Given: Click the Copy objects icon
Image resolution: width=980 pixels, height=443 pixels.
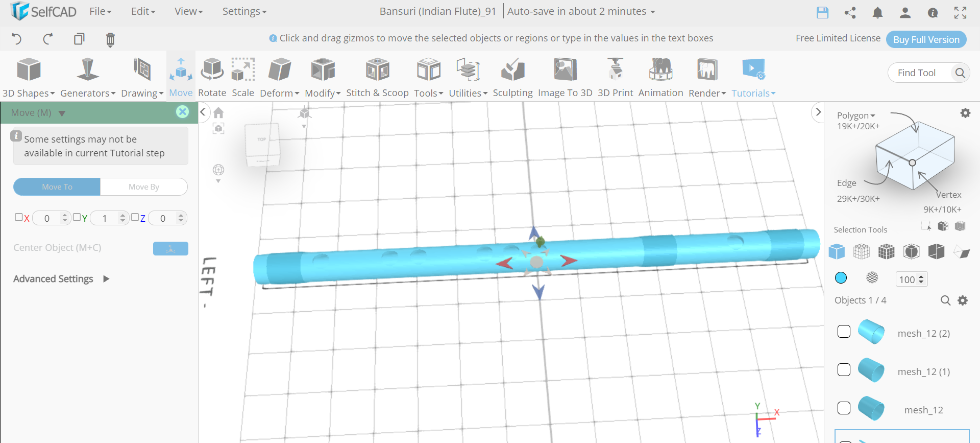Looking at the screenshot, I should click(79, 39).
